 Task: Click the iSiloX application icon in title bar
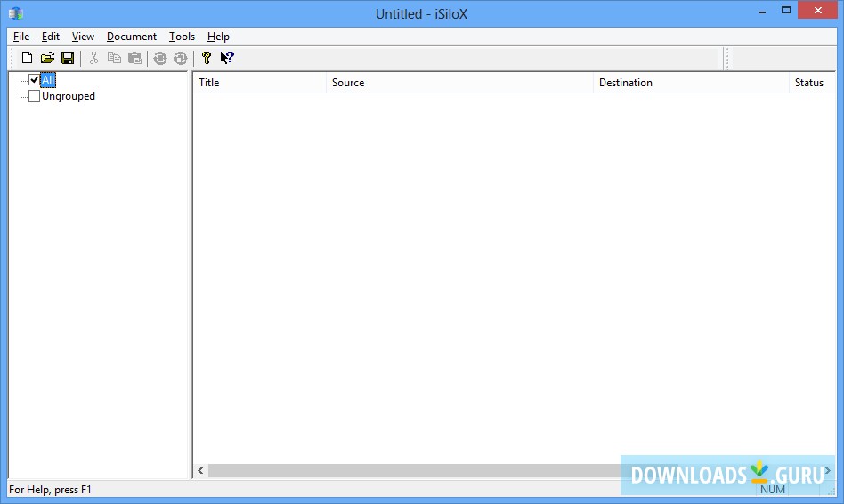16,13
